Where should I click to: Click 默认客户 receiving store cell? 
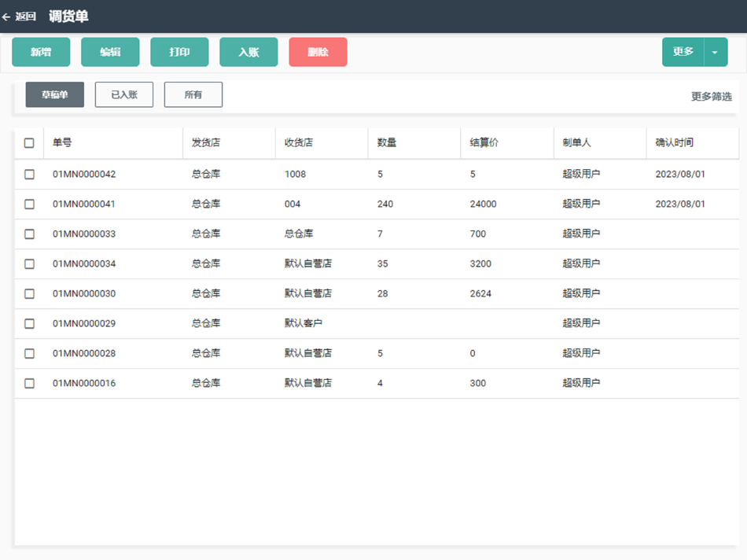[304, 323]
